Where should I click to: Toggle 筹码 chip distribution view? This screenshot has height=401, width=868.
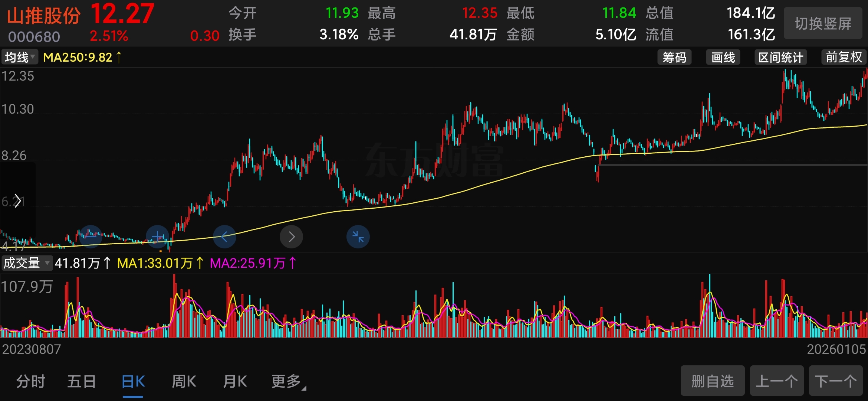pyautogui.click(x=674, y=58)
